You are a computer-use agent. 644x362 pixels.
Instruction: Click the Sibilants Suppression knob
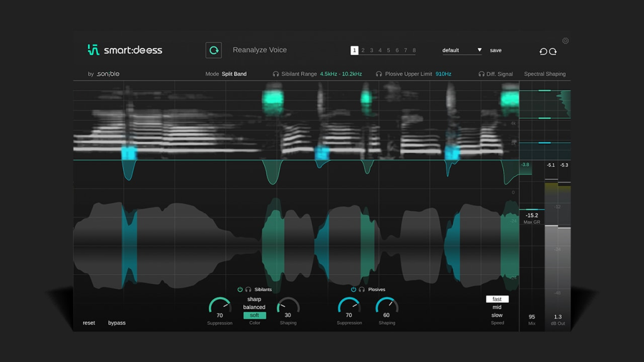coord(219,307)
